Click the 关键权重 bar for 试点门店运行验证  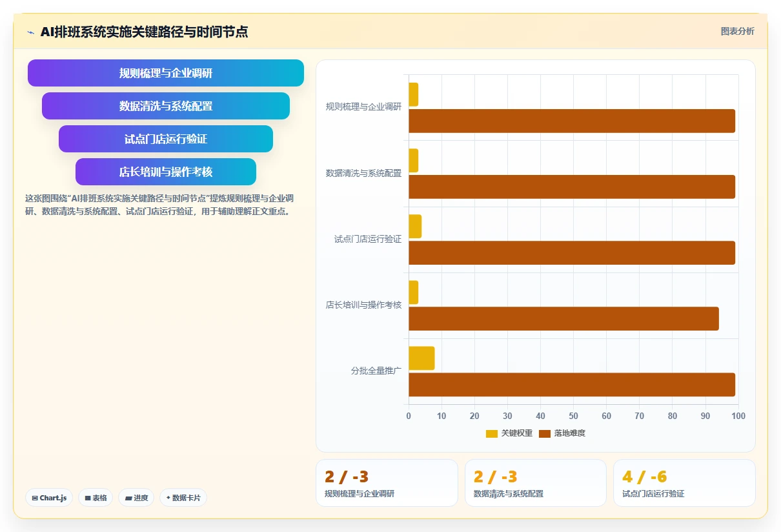415,227
